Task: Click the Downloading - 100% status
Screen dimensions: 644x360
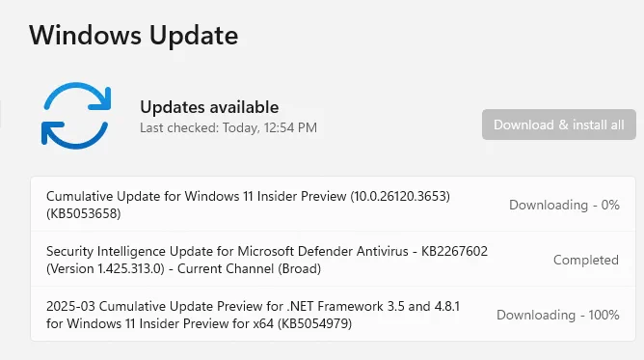Action: [x=558, y=315]
